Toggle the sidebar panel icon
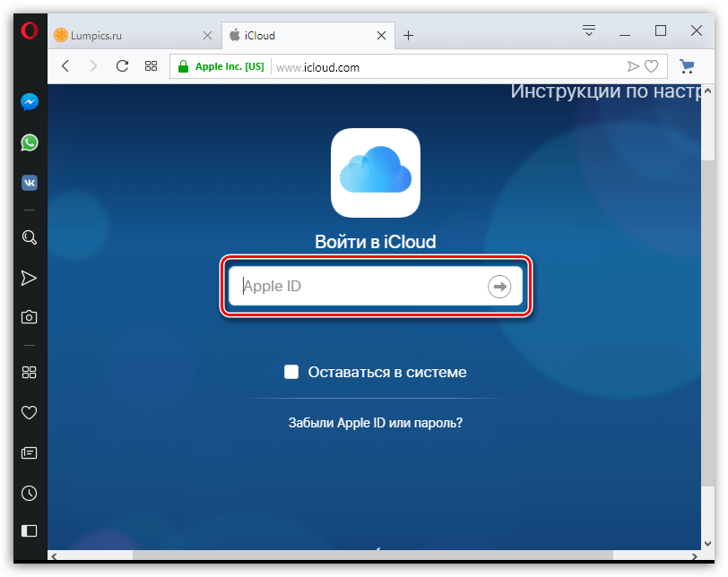This screenshot has height=577, width=728. coord(29,531)
